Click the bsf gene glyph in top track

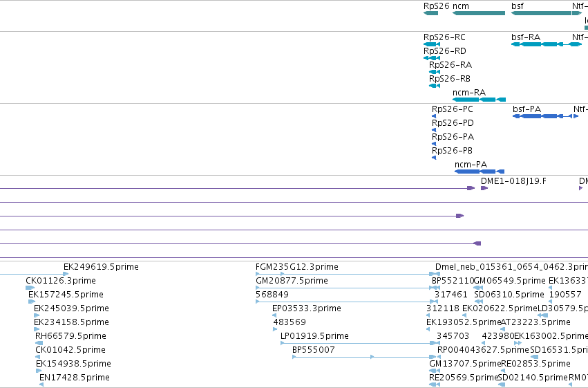click(541, 13)
